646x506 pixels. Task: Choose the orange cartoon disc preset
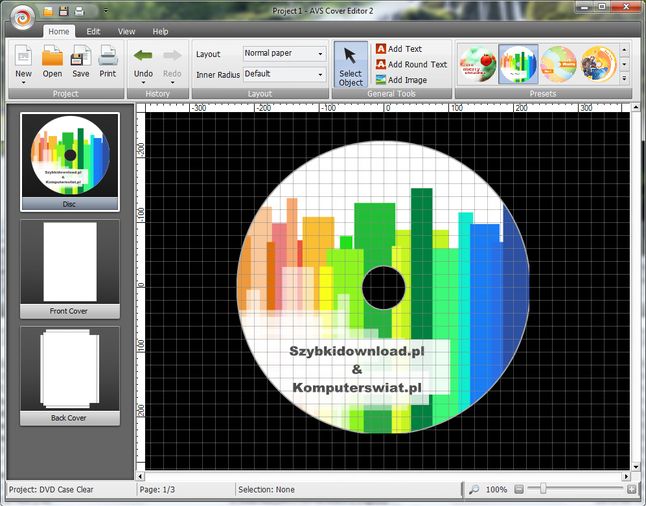pyautogui.click(x=599, y=64)
